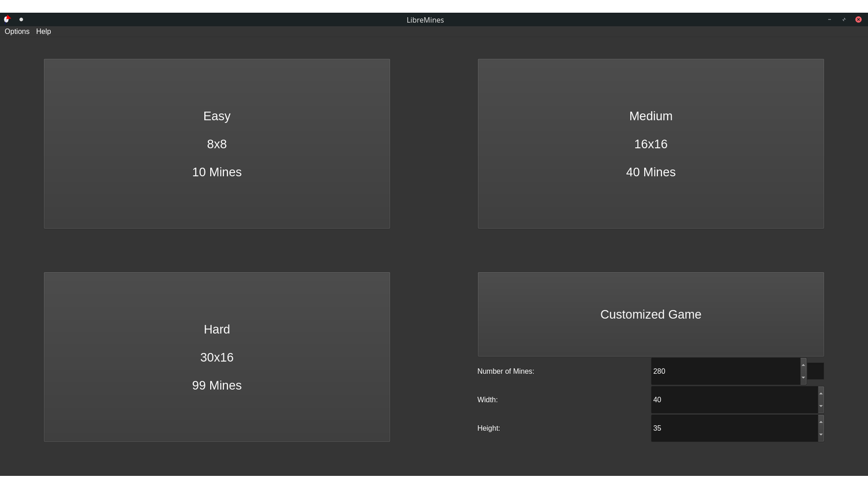Open the Help menu
Image resolution: width=868 pixels, height=488 pixels.
tap(43, 32)
